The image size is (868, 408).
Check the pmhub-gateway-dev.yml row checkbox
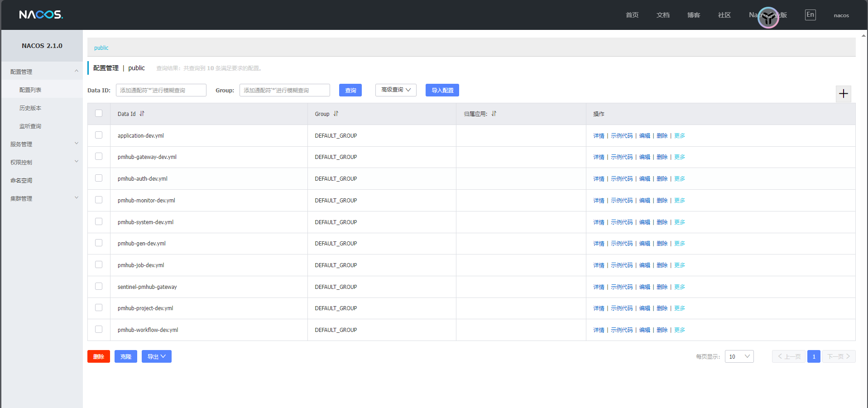point(99,156)
